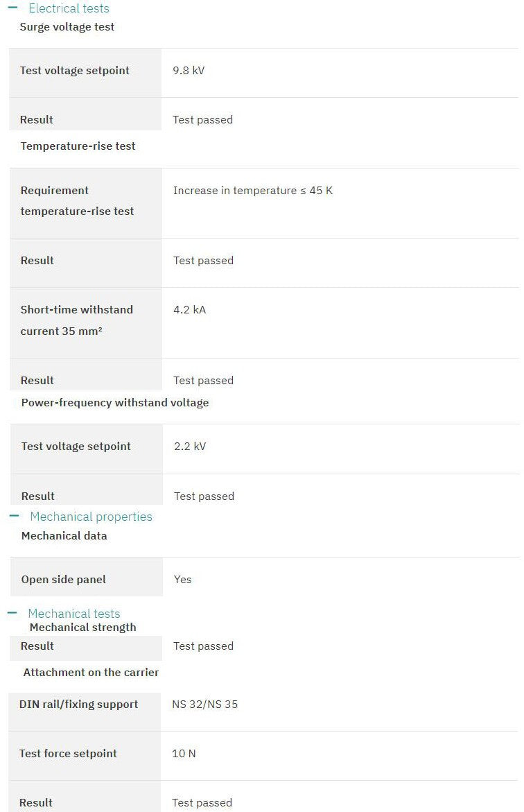Click the 'Power-frequency withstand voltage' subheading
524x812 pixels.
(x=115, y=402)
